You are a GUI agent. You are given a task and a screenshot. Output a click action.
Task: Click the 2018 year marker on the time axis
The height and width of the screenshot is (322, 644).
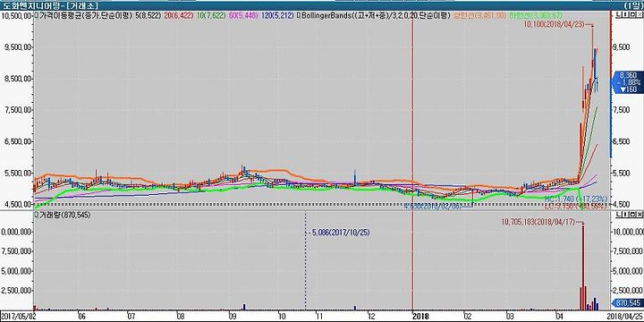tap(421, 317)
